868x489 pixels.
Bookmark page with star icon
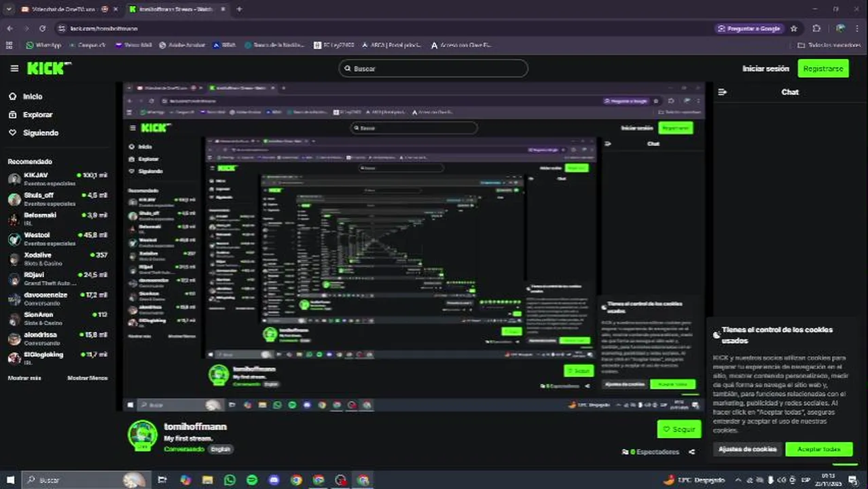point(794,29)
